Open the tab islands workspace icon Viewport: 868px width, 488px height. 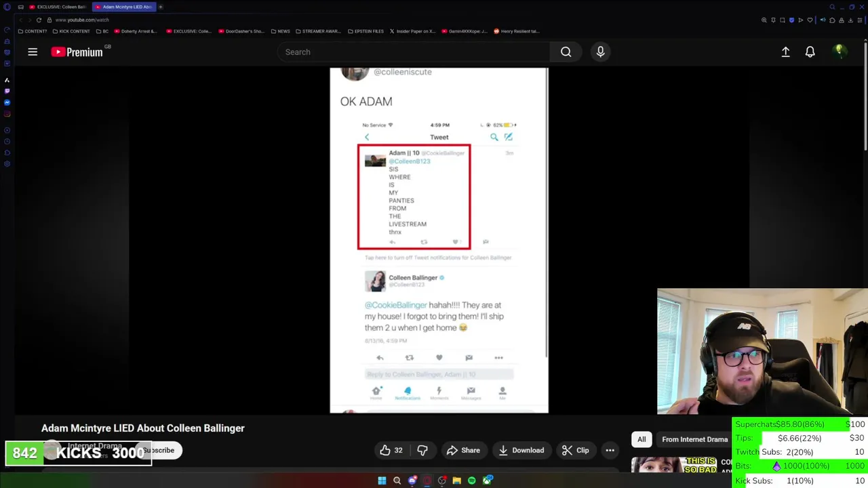point(21,7)
